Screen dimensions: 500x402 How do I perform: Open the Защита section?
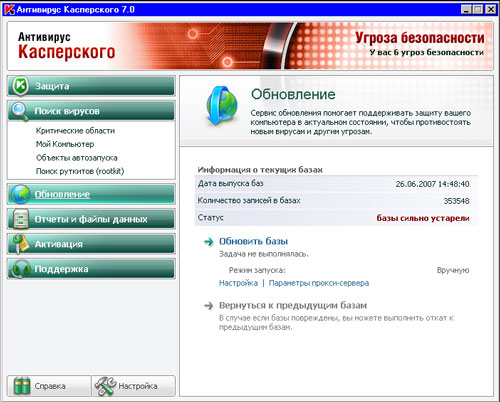pos(91,86)
